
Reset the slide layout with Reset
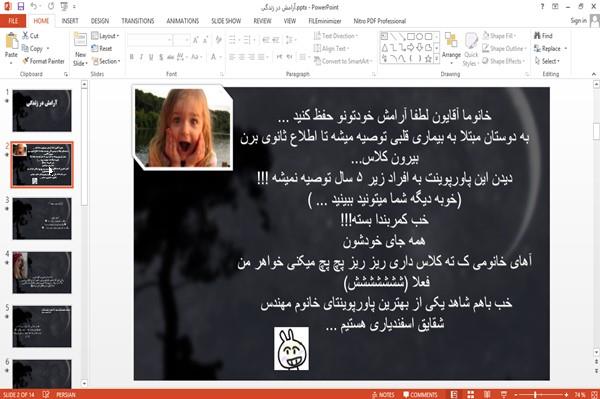pyautogui.click(x=102, y=49)
